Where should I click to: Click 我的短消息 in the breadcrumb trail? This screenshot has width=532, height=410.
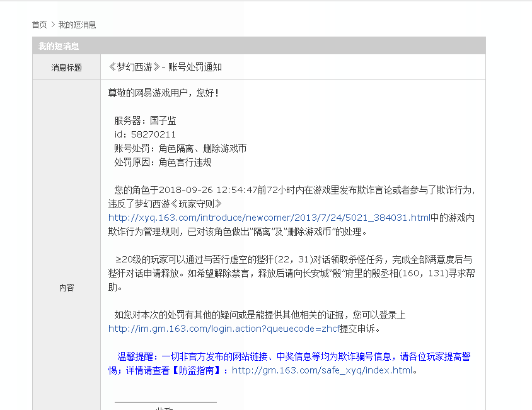[x=78, y=25]
